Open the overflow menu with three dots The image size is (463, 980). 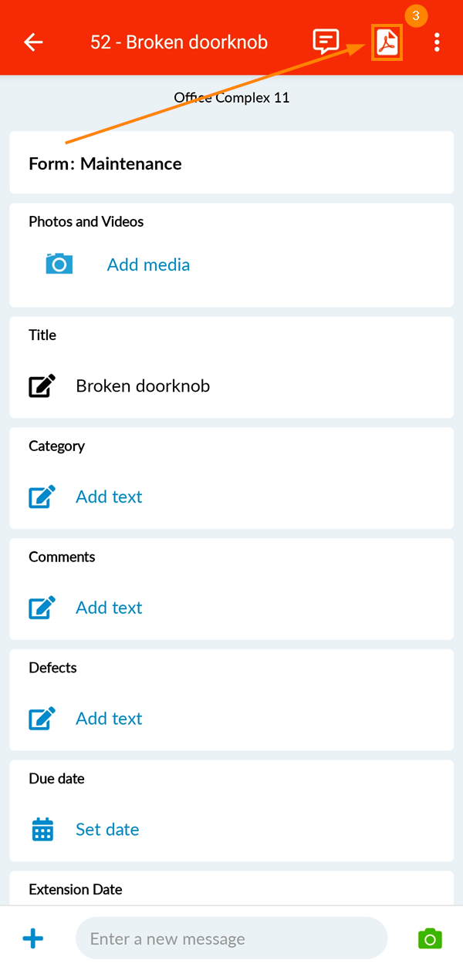click(x=437, y=42)
